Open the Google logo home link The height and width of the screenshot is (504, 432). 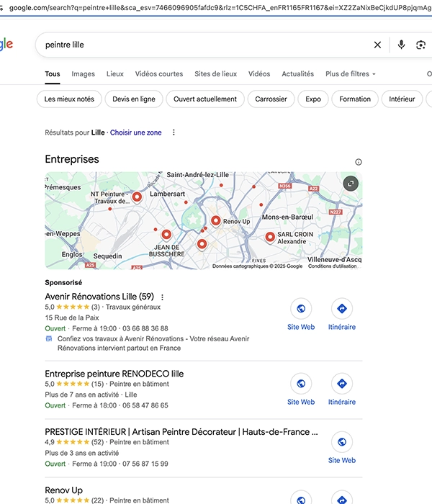[x=6, y=45]
